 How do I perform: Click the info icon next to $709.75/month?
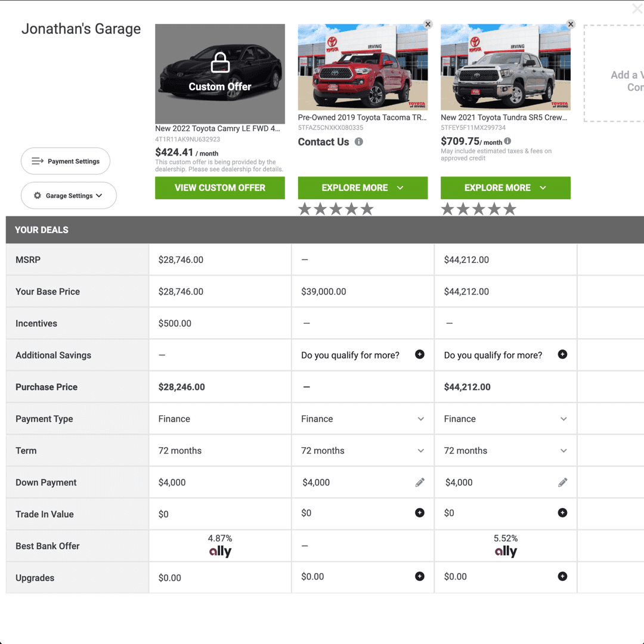pos(507,141)
